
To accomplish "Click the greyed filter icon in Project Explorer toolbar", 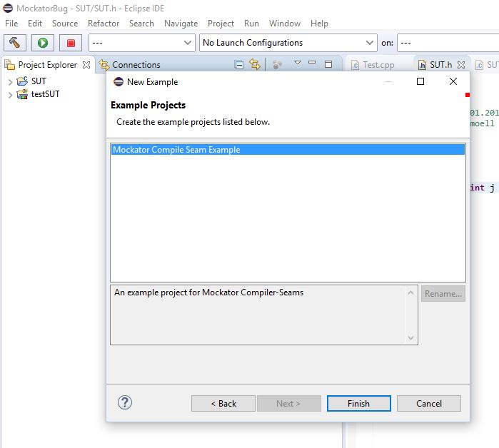I will (x=277, y=64).
